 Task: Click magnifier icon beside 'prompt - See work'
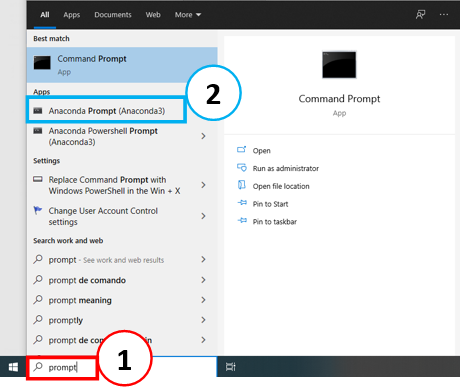tap(38, 259)
